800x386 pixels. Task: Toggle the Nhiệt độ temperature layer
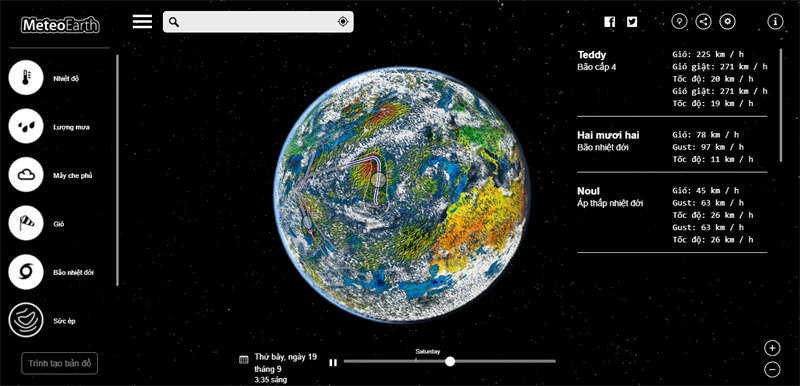tap(26, 78)
